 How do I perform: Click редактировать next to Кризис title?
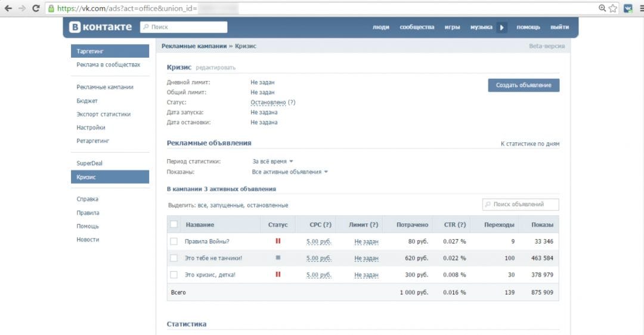pos(216,68)
